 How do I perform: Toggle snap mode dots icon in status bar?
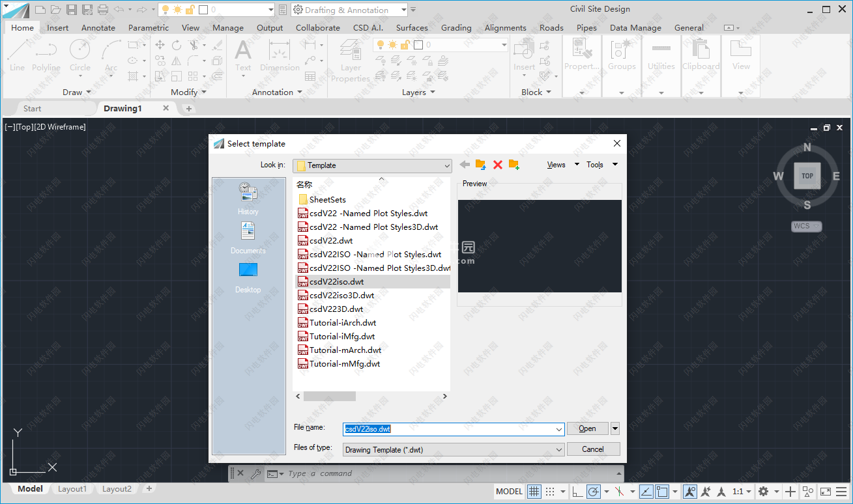pos(550,492)
